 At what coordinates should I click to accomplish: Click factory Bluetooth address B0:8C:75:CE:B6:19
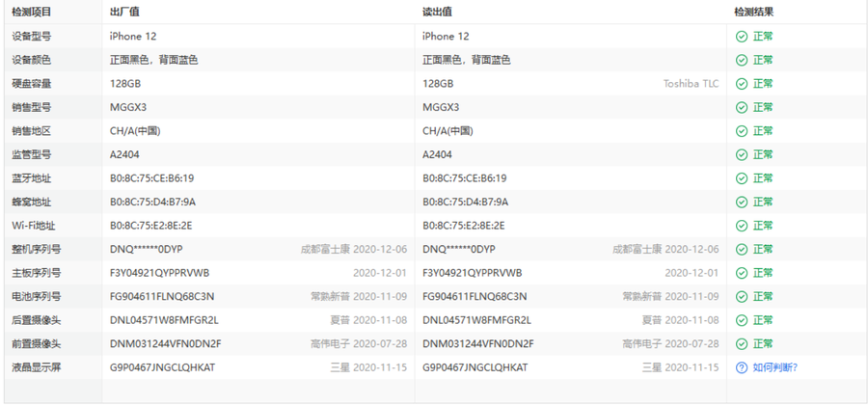click(x=151, y=178)
